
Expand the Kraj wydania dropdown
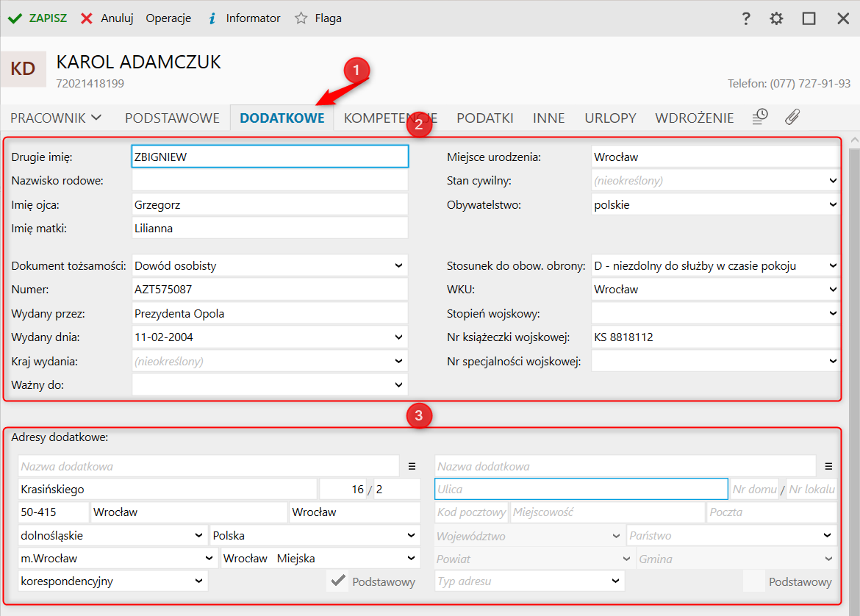pyautogui.click(x=398, y=361)
